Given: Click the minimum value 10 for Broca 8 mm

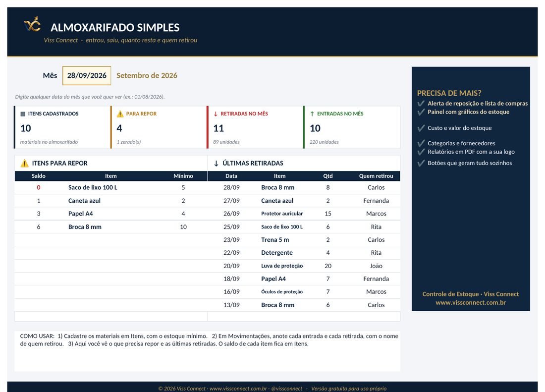Looking at the screenshot, I should coord(183,227).
